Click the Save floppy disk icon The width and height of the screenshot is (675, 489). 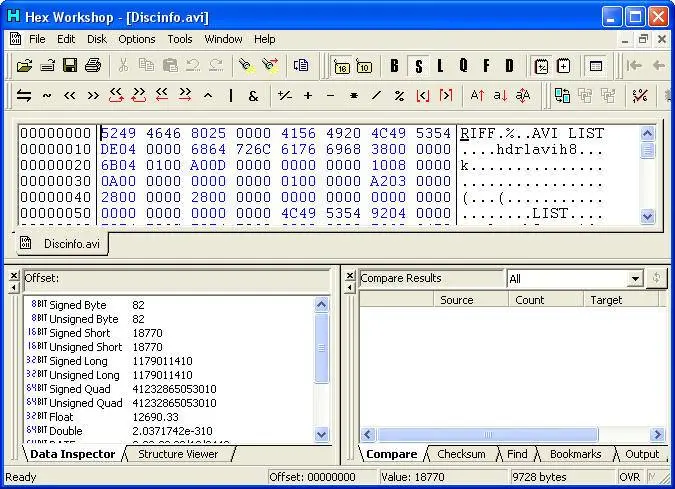(70, 66)
